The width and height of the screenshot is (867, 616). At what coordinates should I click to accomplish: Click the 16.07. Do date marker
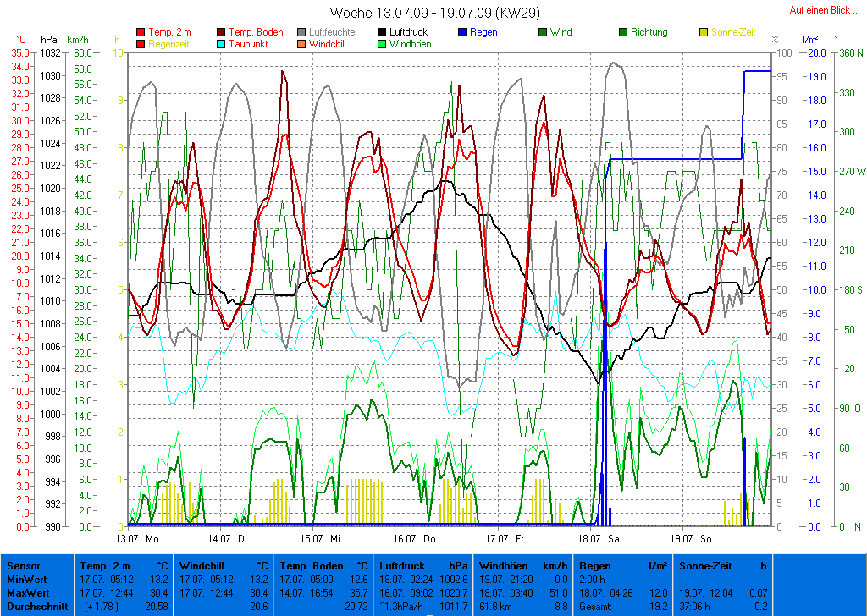(415, 538)
